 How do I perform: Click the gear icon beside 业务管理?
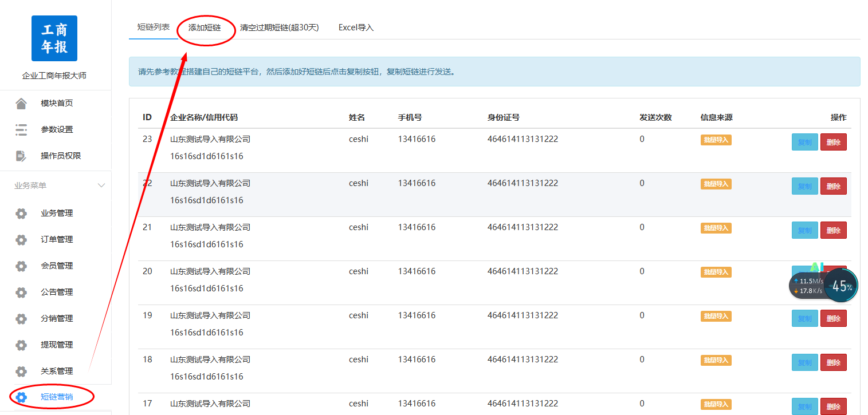[21, 214]
